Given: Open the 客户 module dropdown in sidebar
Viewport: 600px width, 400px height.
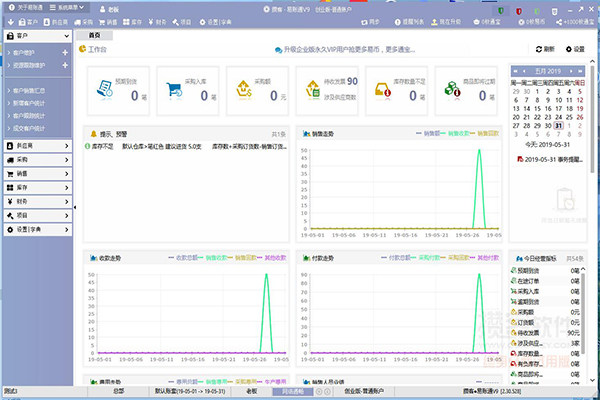Looking at the screenshot, I should [x=38, y=36].
